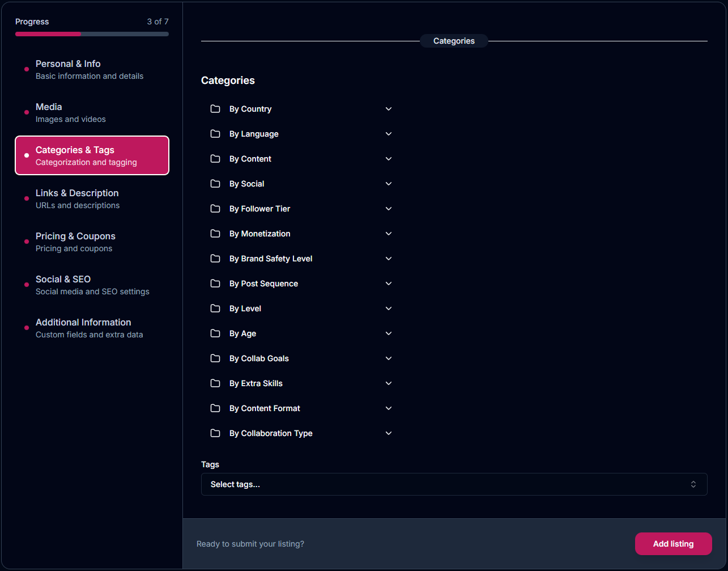This screenshot has height=571, width=728.
Task: Click the folder icon beside By Extra Skills
Action: pos(215,383)
